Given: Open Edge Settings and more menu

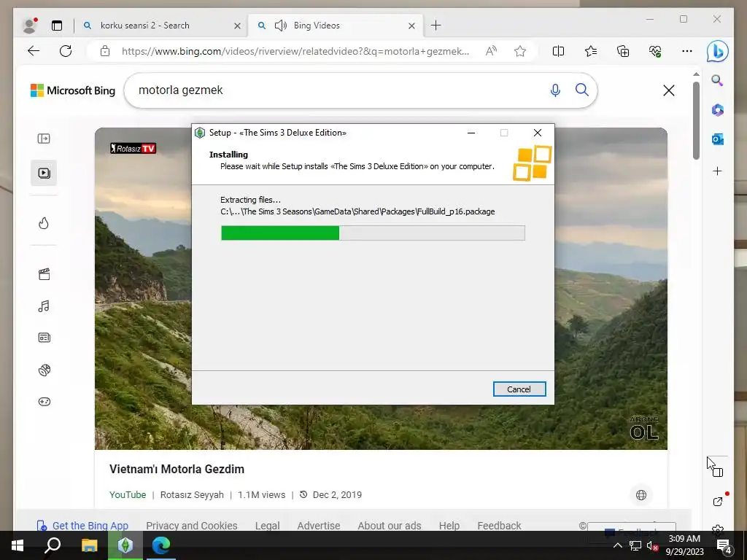Looking at the screenshot, I should (x=687, y=51).
